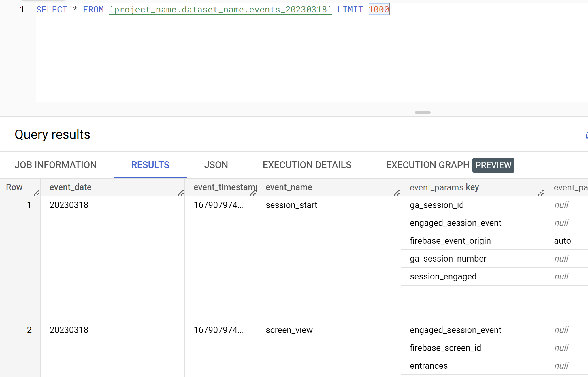Click the event_params.key column resize handle
588x377 pixels.
point(541,193)
